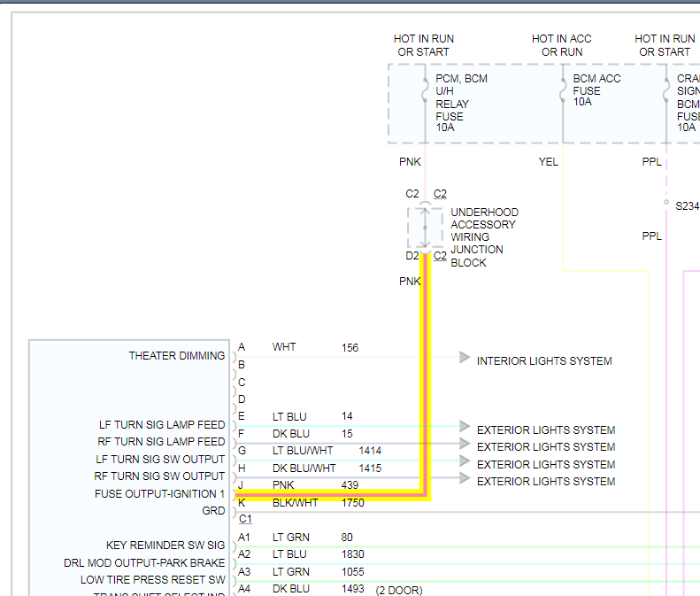Click the YEL wire color label
This screenshot has height=596, width=700.
click(x=548, y=162)
